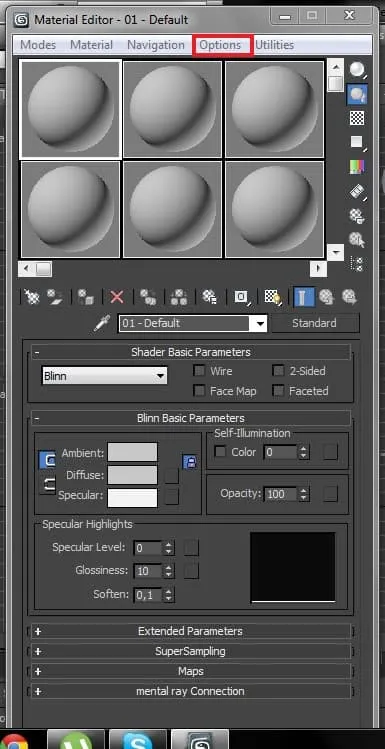
Task: Expand the Maps rollout
Action: [191, 671]
